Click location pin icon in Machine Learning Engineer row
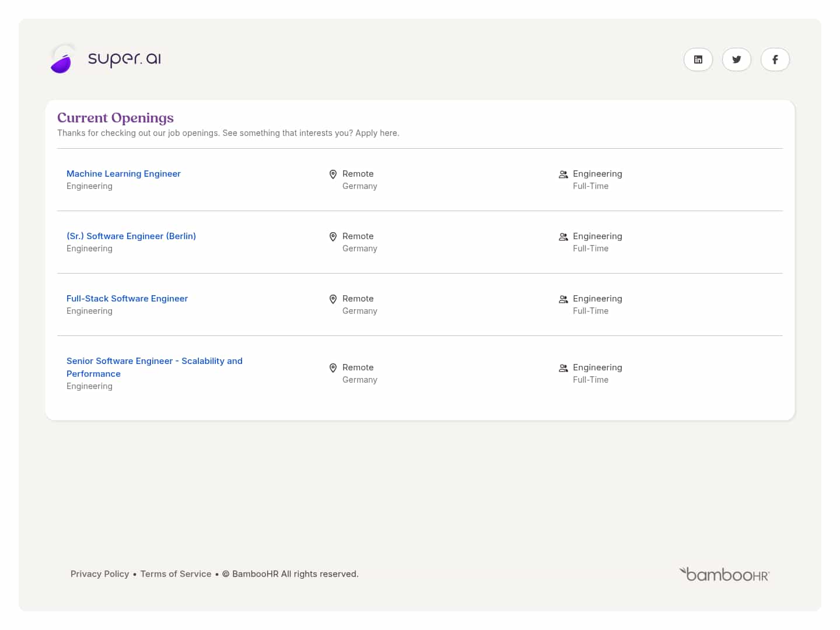This screenshot has width=840, height=630. [x=333, y=174]
